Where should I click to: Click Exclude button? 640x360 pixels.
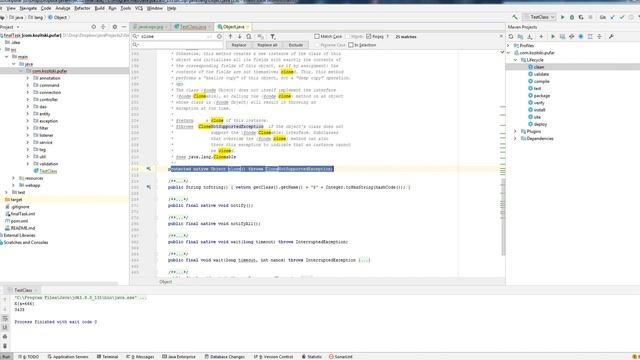pyautogui.click(x=296, y=45)
